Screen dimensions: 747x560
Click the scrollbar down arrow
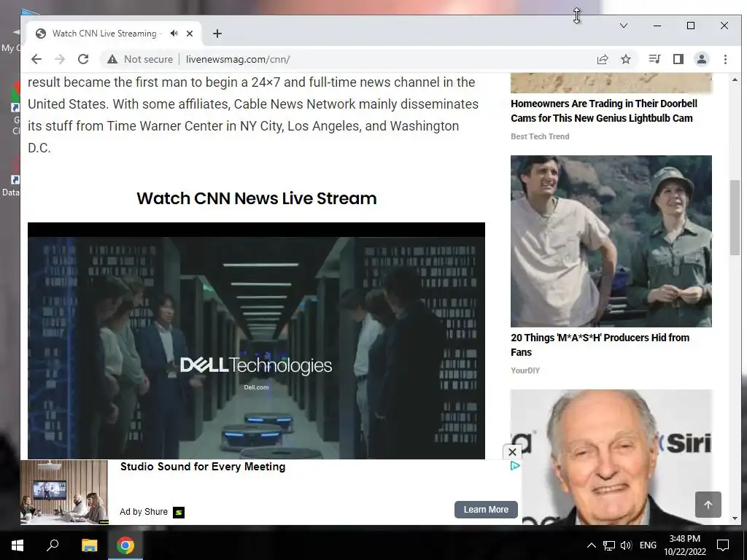(735, 518)
